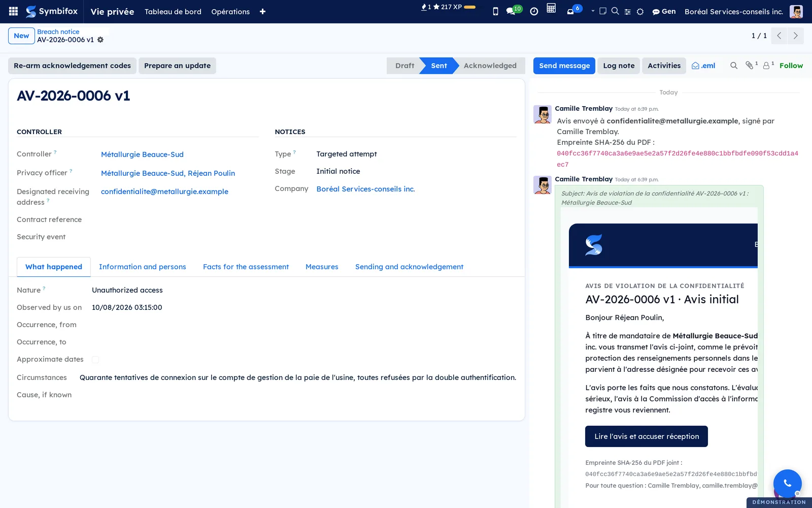This screenshot has width=812, height=508.
Task: Open Métallurgie Beauce-Sud controller link
Action: [142, 154]
